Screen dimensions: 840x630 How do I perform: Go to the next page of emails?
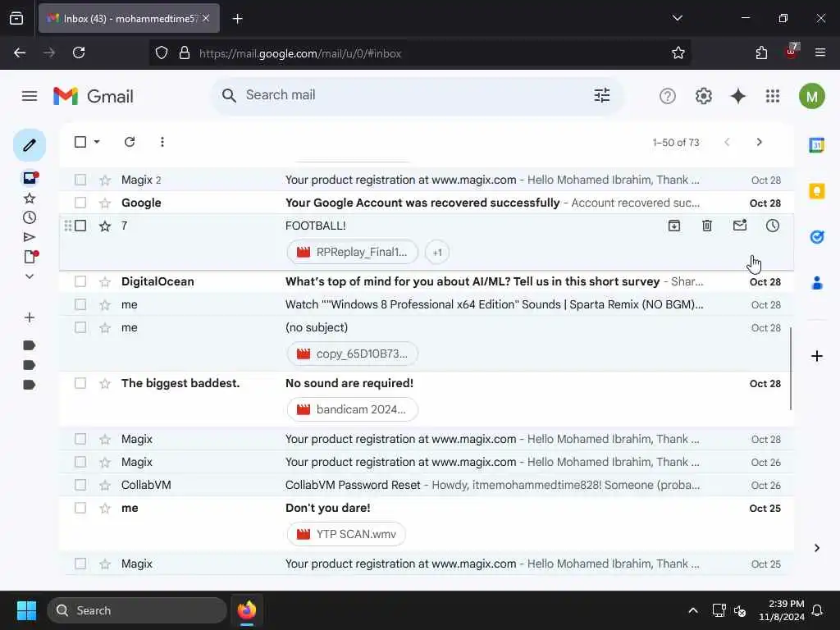759,142
